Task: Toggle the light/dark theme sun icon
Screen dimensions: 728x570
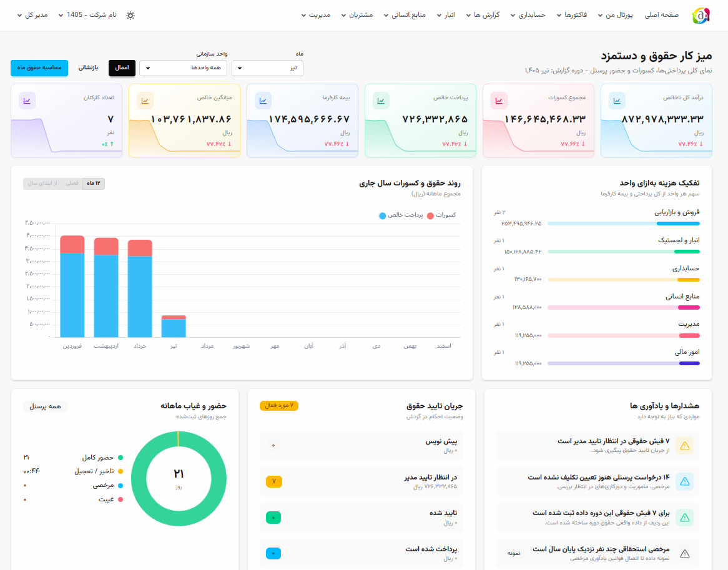Action: [130, 16]
